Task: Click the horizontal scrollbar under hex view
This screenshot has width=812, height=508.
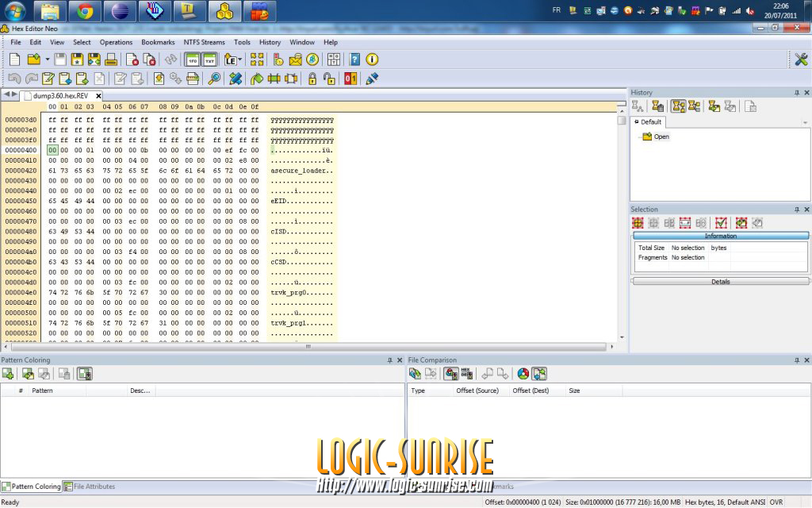Action: [308, 347]
